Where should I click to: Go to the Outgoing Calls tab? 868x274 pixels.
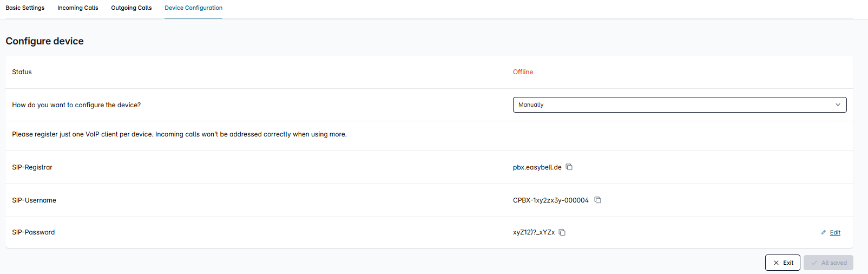click(131, 8)
